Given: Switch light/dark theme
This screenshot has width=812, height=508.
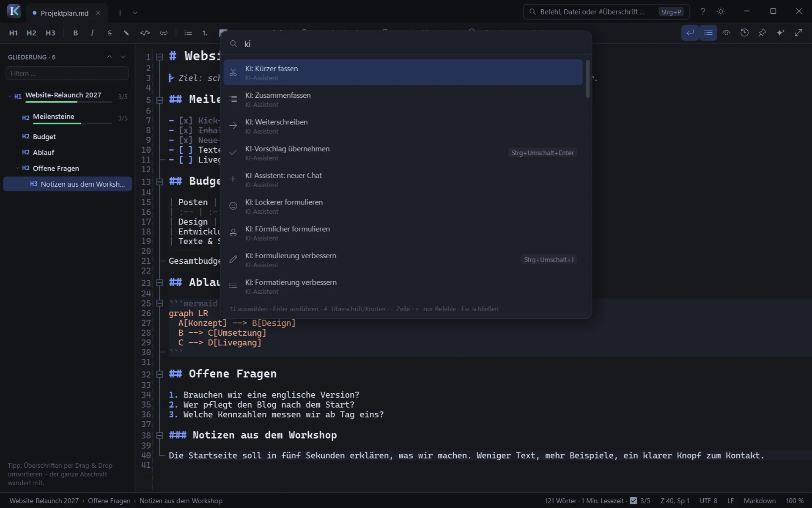Looking at the screenshot, I should pyautogui.click(x=721, y=12).
